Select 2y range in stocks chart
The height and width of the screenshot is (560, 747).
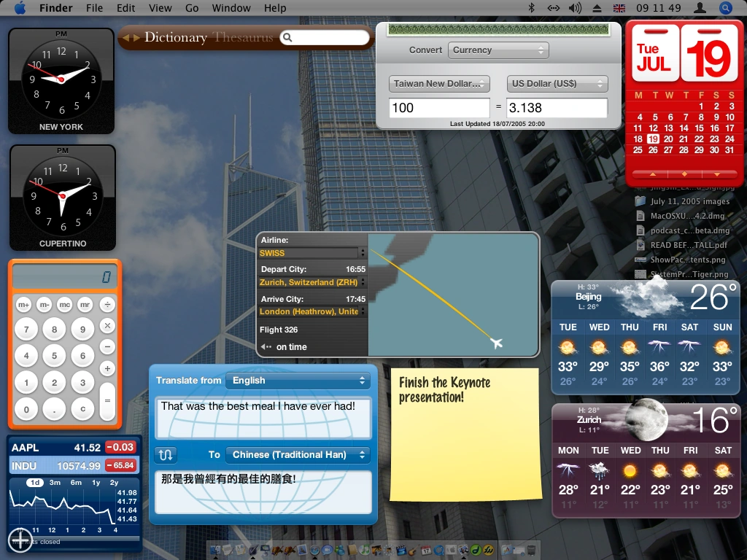(114, 483)
